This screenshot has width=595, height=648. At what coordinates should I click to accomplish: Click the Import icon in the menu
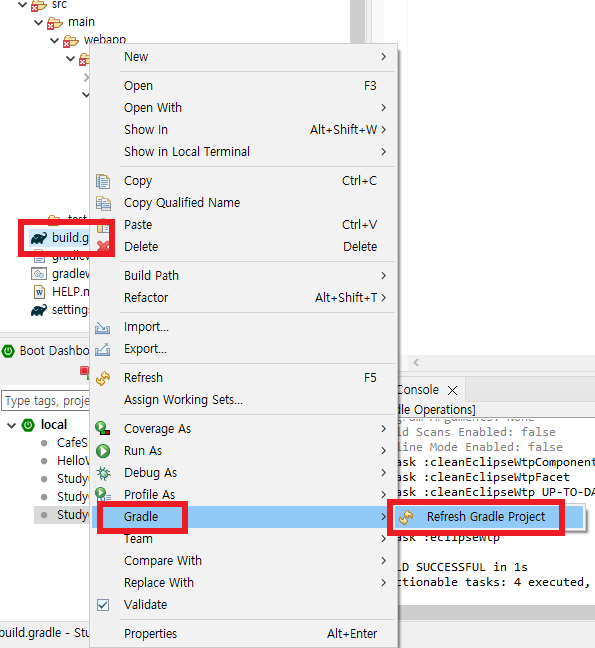coord(102,327)
